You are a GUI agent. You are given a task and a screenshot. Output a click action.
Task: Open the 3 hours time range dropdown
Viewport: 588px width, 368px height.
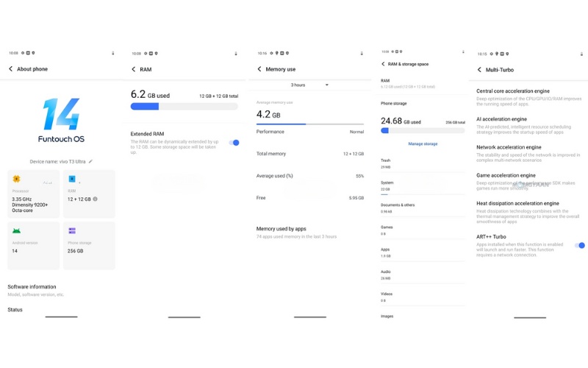tap(309, 85)
